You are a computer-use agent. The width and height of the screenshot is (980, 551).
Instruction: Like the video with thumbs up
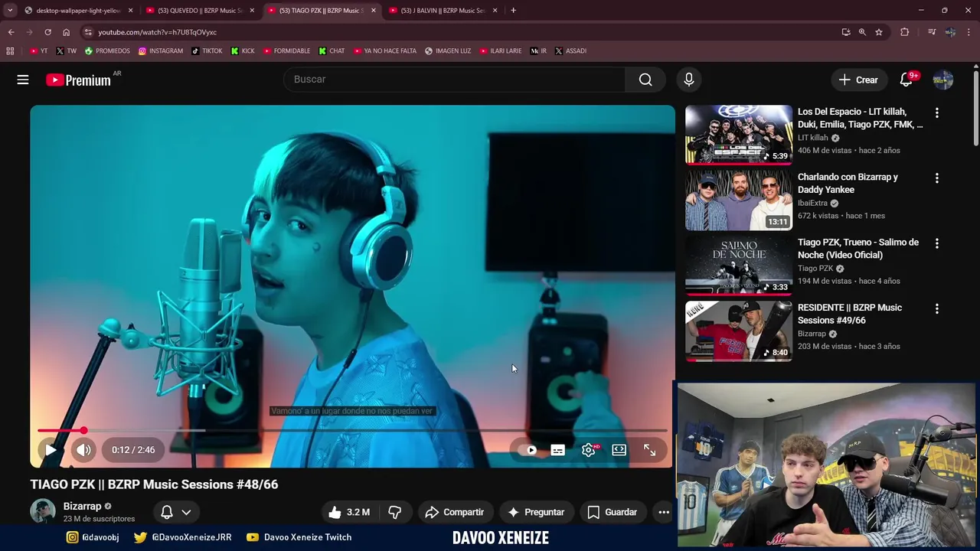pos(349,512)
